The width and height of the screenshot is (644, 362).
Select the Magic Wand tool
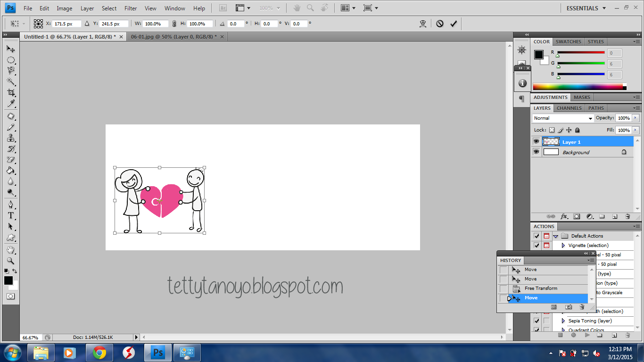pyautogui.click(x=10, y=82)
